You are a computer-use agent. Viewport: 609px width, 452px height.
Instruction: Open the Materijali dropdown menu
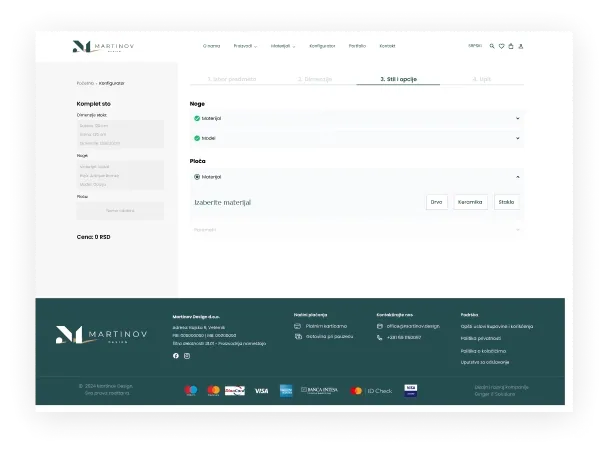(283, 46)
